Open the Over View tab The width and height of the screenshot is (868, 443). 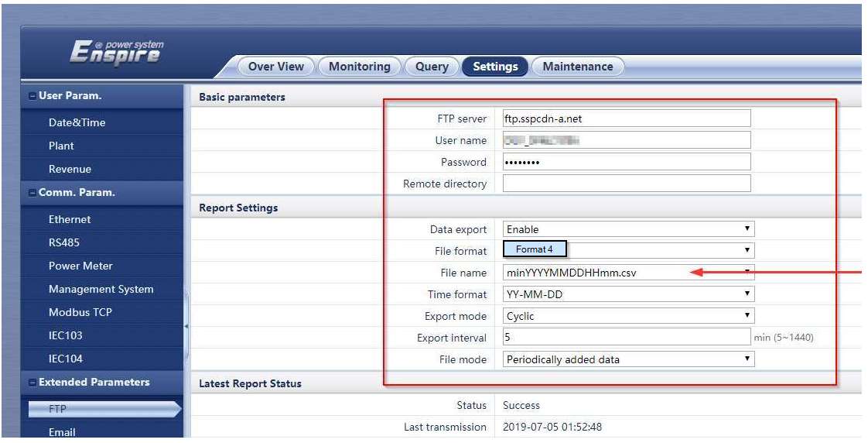click(x=275, y=67)
